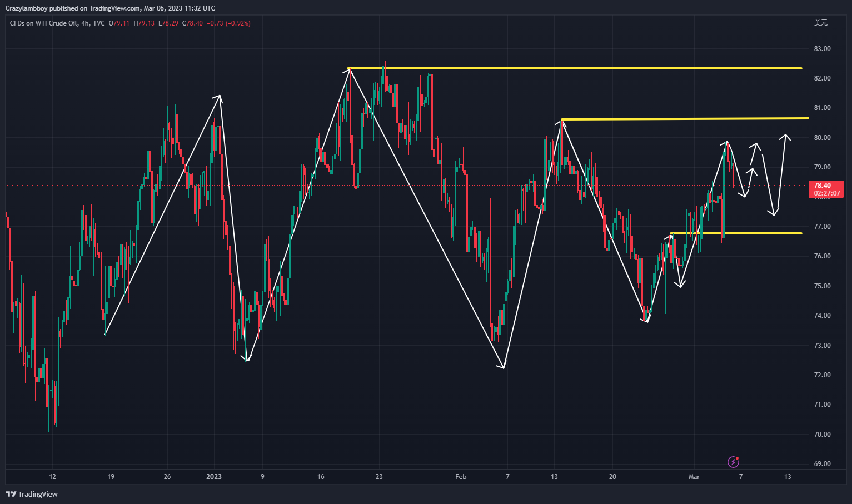Click the 71.00 price axis label
852x504 pixels.
pos(822,405)
